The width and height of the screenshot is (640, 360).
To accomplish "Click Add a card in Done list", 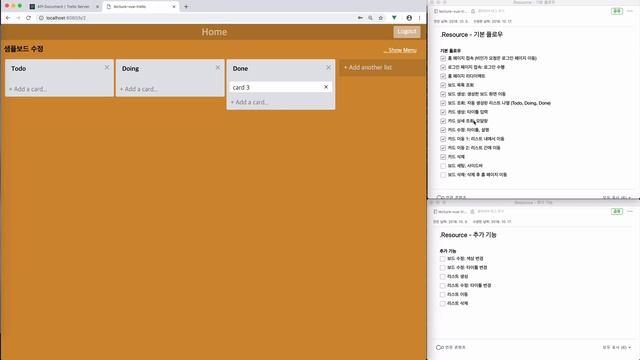I will click(249, 102).
